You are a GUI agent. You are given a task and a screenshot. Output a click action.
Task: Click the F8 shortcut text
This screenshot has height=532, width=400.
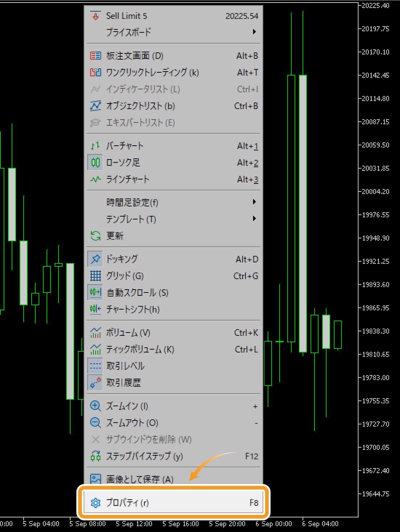[x=254, y=503]
